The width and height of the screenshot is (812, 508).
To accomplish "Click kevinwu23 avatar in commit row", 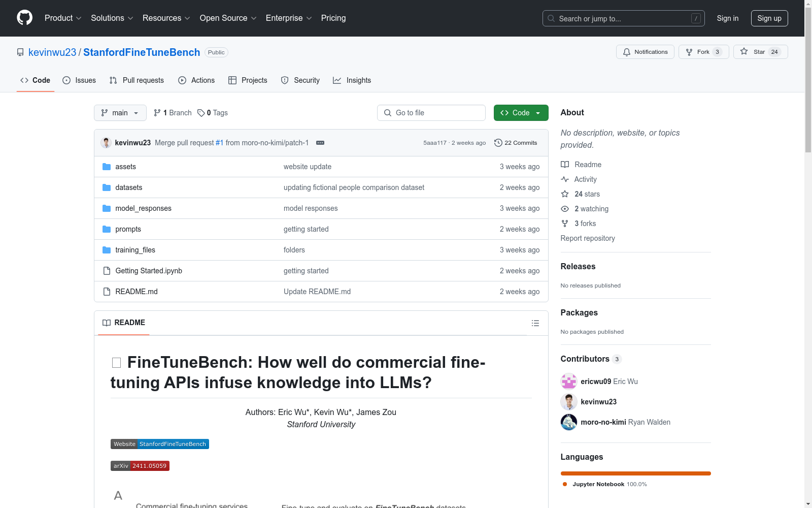I will tap(106, 143).
